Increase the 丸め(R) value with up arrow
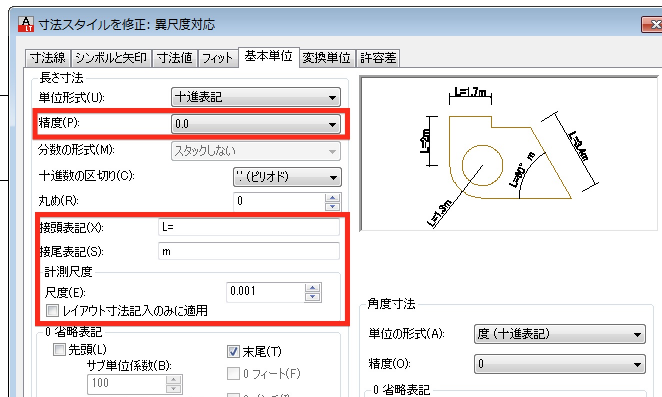Screen dimensions: 662x397 333,198
